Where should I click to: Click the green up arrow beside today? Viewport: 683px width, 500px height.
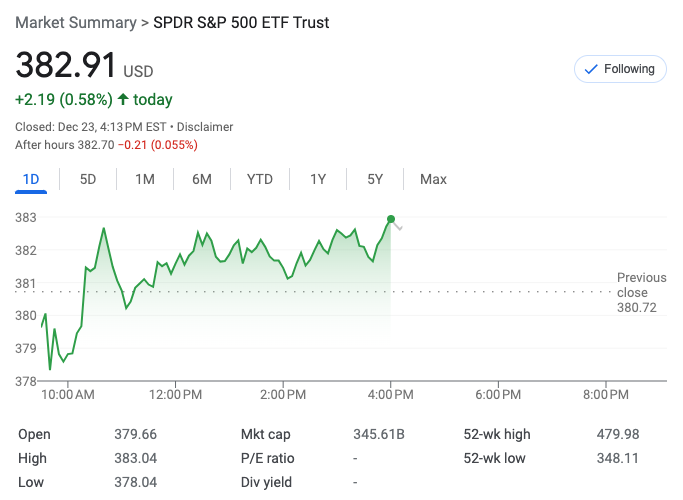point(123,100)
